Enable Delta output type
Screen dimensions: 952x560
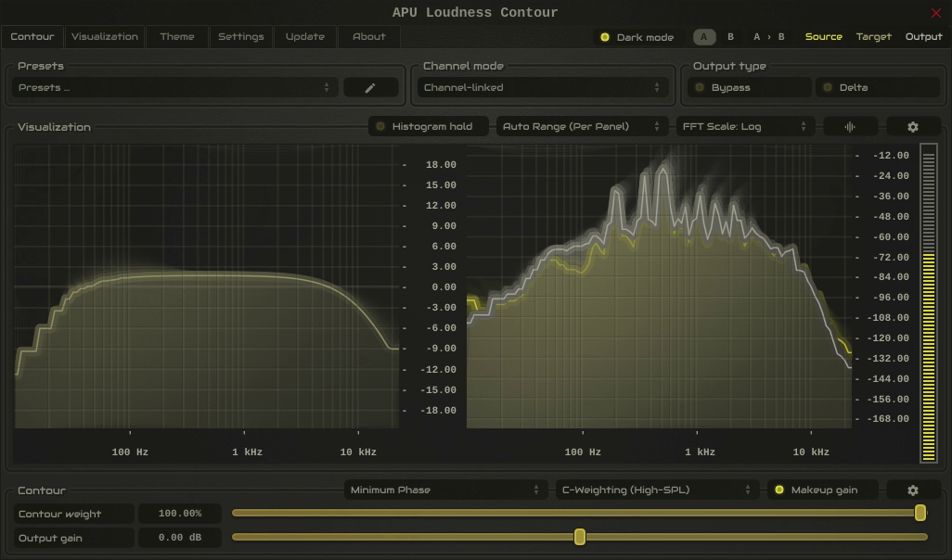coord(878,87)
